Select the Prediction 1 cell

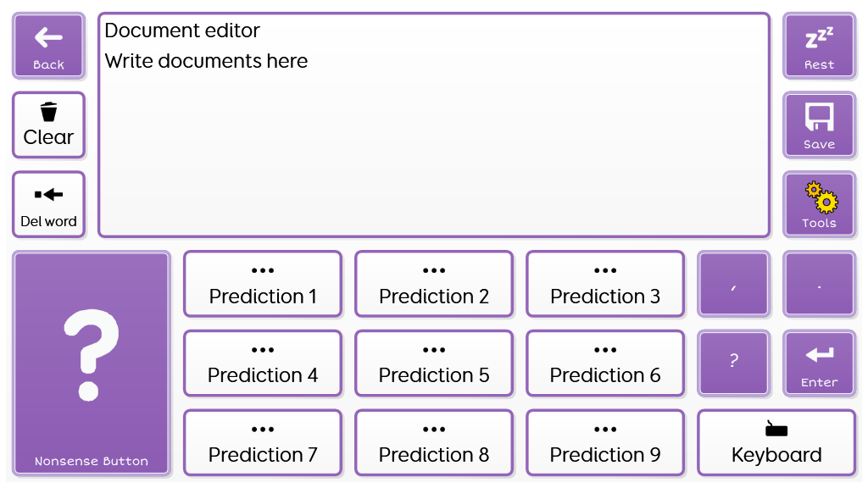[263, 284]
